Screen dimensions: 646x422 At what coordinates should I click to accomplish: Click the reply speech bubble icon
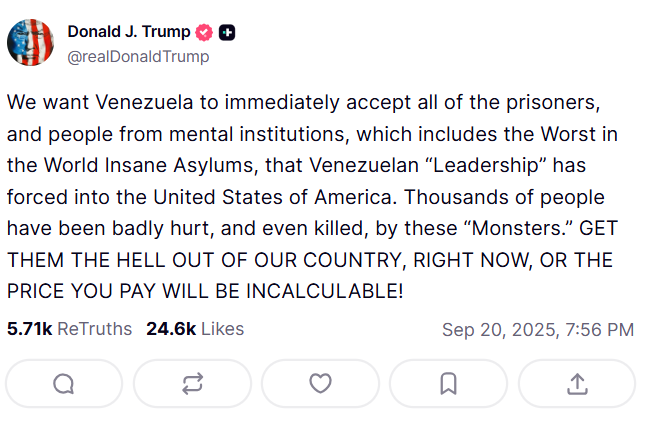pyautogui.click(x=63, y=384)
